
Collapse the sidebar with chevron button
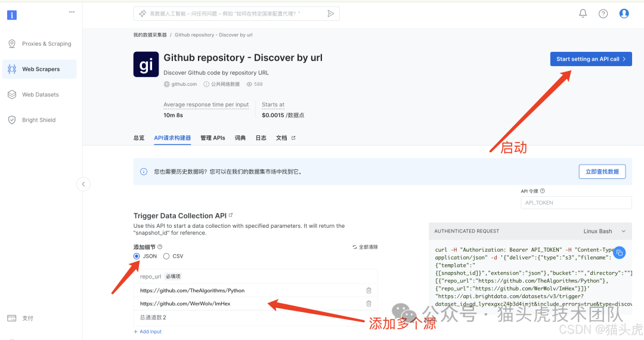[x=83, y=184]
